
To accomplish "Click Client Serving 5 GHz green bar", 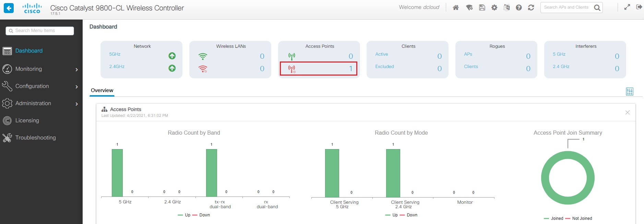I will tap(332, 173).
